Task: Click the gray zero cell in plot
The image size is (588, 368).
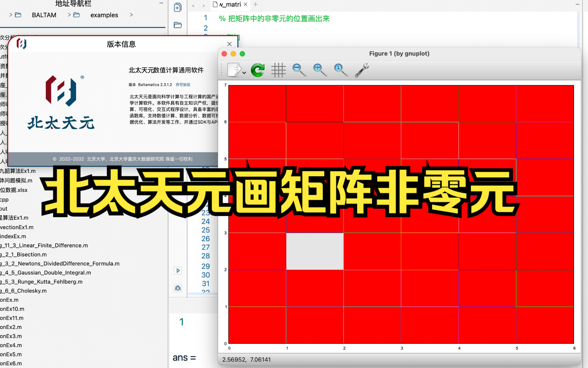Action: click(315, 251)
